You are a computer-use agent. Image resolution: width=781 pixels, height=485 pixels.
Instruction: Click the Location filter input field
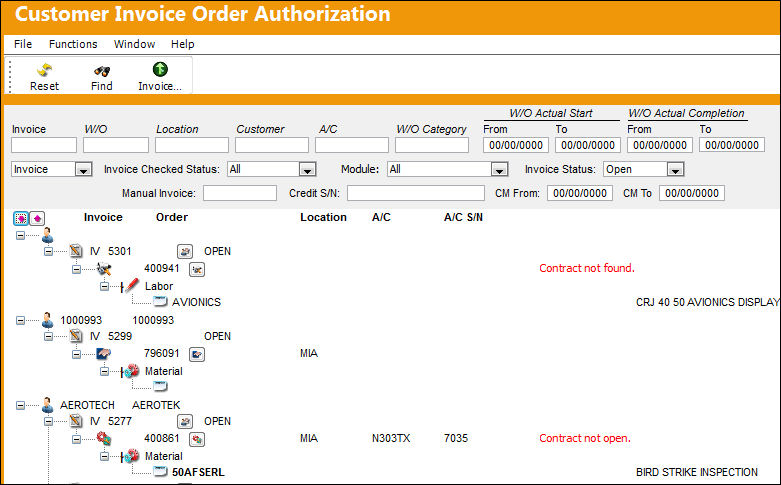pyautogui.click(x=192, y=145)
